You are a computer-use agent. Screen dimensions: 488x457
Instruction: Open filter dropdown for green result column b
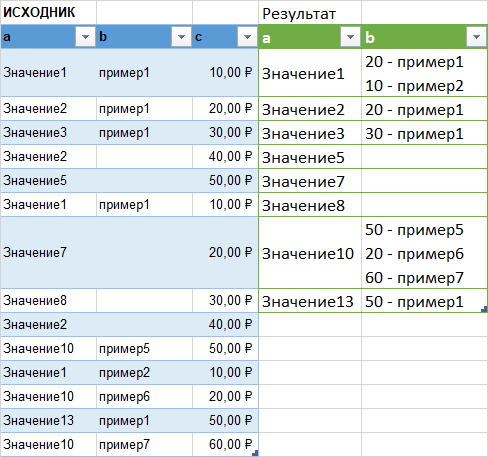(476, 37)
